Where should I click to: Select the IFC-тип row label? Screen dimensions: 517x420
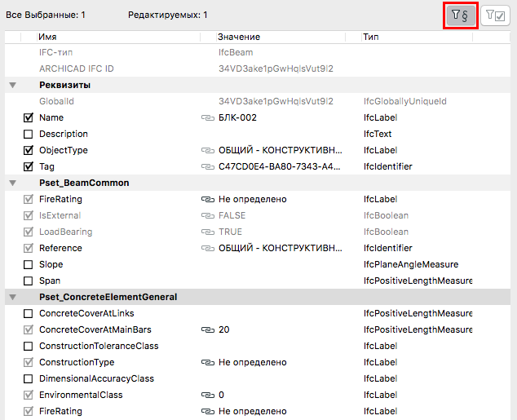(55, 52)
